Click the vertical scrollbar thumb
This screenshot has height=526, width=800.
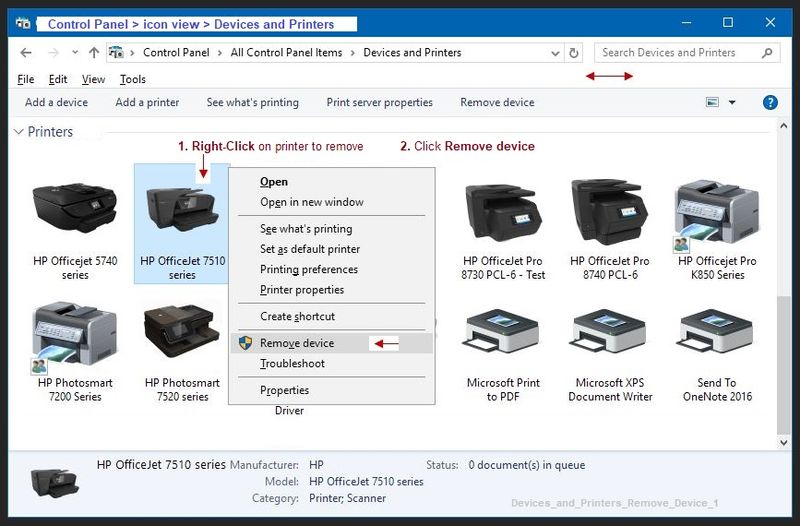[x=783, y=364]
